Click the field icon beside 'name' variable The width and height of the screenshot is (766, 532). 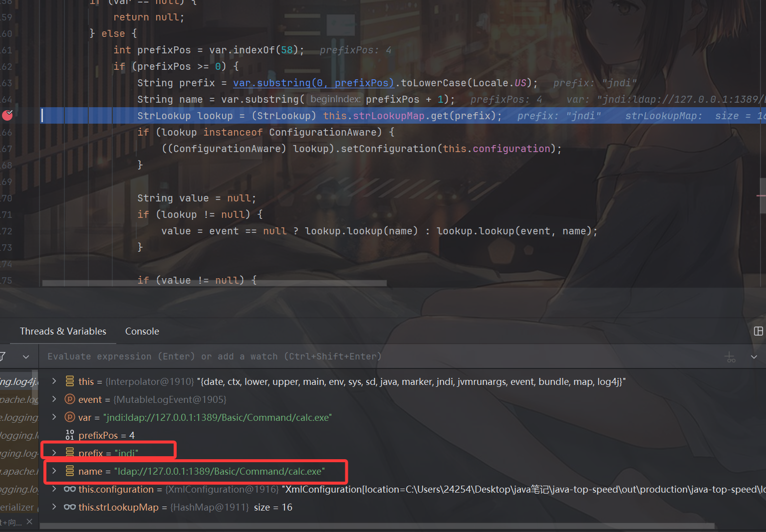coord(70,471)
